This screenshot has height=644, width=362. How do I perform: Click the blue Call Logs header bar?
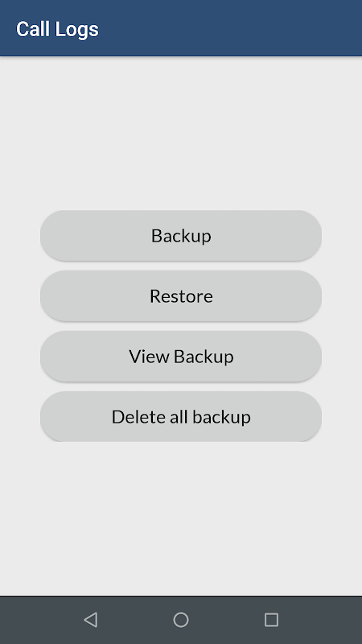(x=181, y=28)
